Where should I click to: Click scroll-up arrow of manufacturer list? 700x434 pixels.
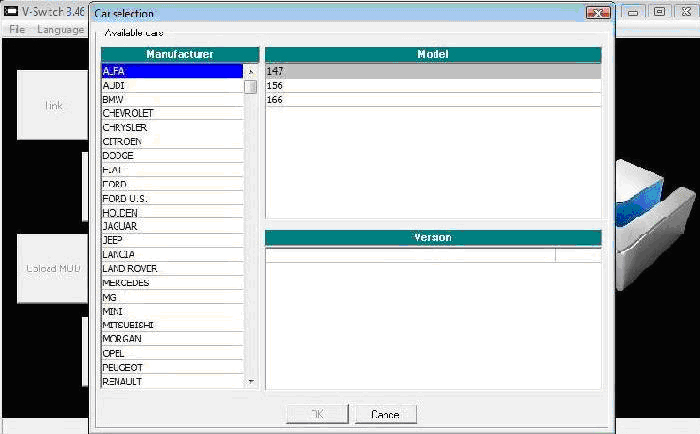pyautogui.click(x=251, y=71)
